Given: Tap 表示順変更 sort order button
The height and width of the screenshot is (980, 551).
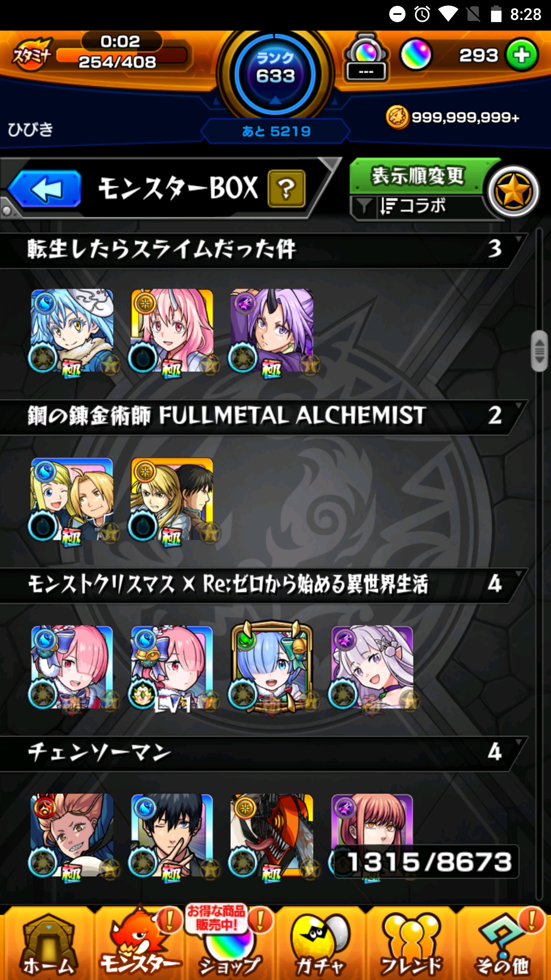Looking at the screenshot, I should pyautogui.click(x=418, y=176).
